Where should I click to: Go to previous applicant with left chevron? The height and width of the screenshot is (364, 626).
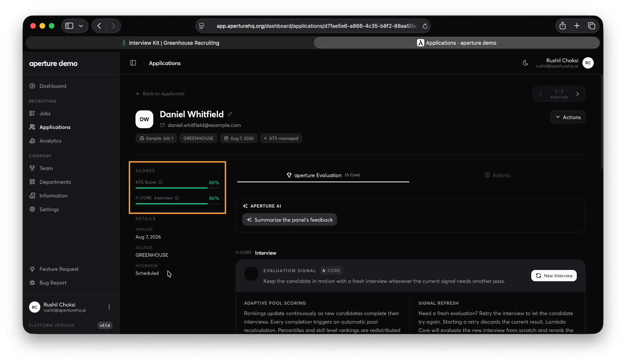tap(540, 94)
